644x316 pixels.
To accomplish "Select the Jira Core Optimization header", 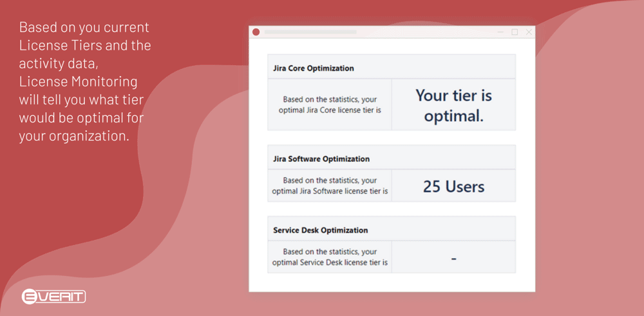I will tap(392, 67).
